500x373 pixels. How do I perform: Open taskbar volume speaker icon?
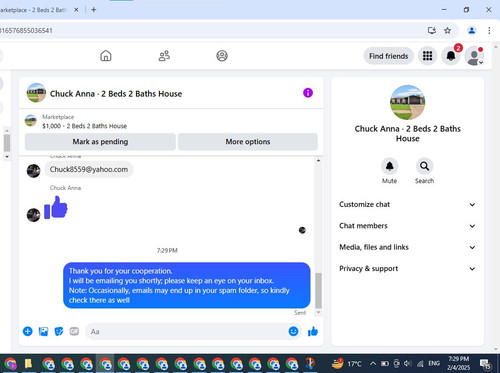408,363
